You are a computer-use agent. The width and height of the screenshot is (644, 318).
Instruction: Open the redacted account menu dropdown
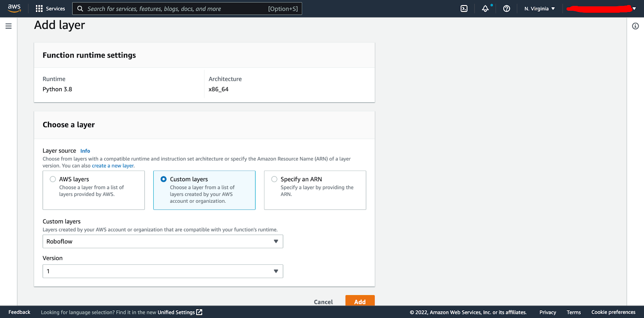[x=601, y=8]
